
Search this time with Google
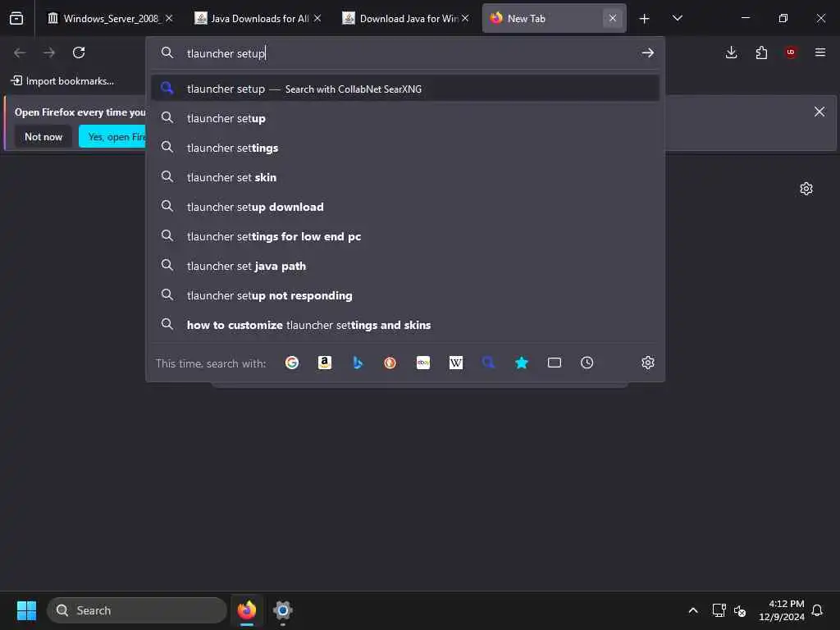(x=292, y=363)
